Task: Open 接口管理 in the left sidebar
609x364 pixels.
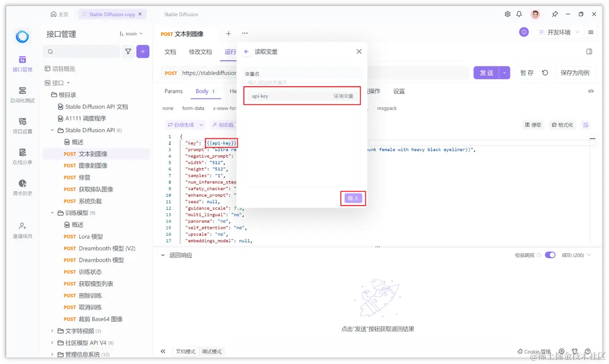Action: tap(22, 64)
